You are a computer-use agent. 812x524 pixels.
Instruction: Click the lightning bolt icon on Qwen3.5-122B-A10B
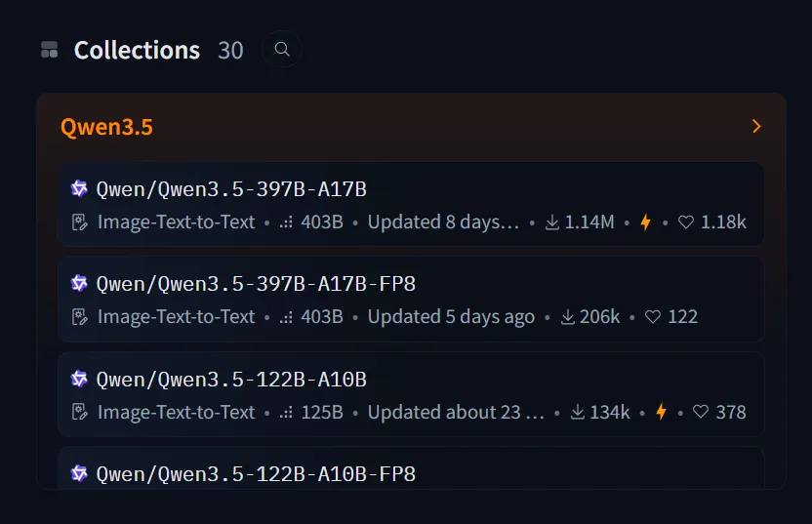point(661,412)
